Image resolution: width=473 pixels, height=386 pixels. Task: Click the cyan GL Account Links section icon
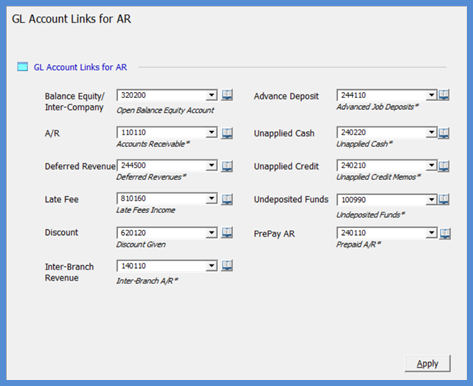(x=22, y=67)
